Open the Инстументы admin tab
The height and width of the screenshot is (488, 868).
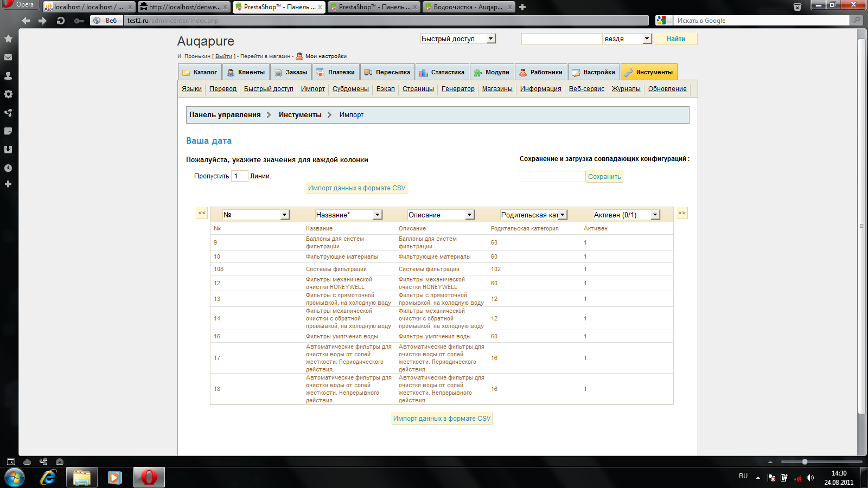coord(649,72)
